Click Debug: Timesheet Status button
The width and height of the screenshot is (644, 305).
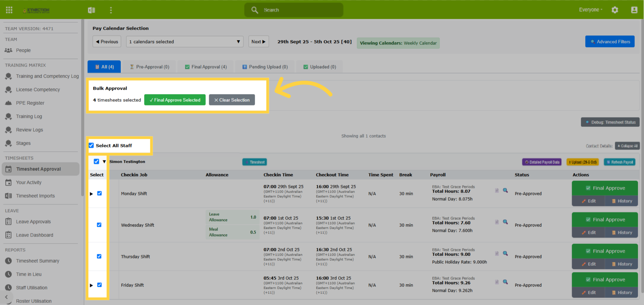(610, 122)
